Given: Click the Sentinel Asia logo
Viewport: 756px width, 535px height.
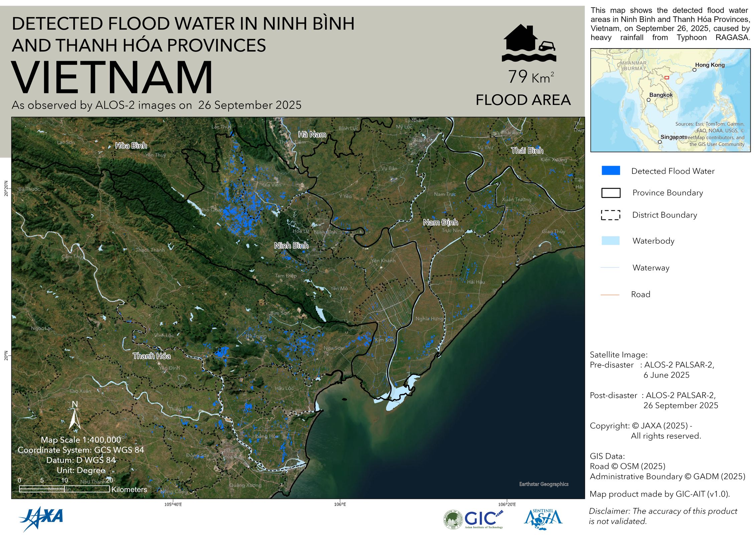Looking at the screenshot, I should pos(543,519).
